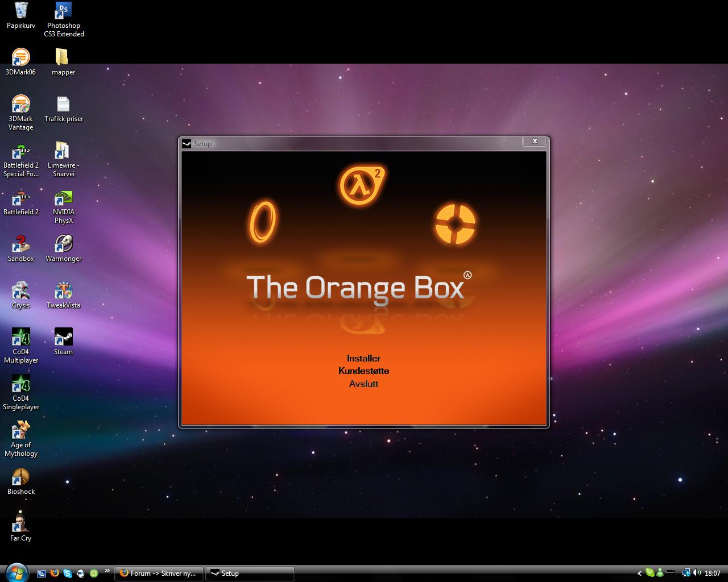Select the Battlefield 2 desktop shortcut
Screen dimensions: 728x582
pos(21,202)
